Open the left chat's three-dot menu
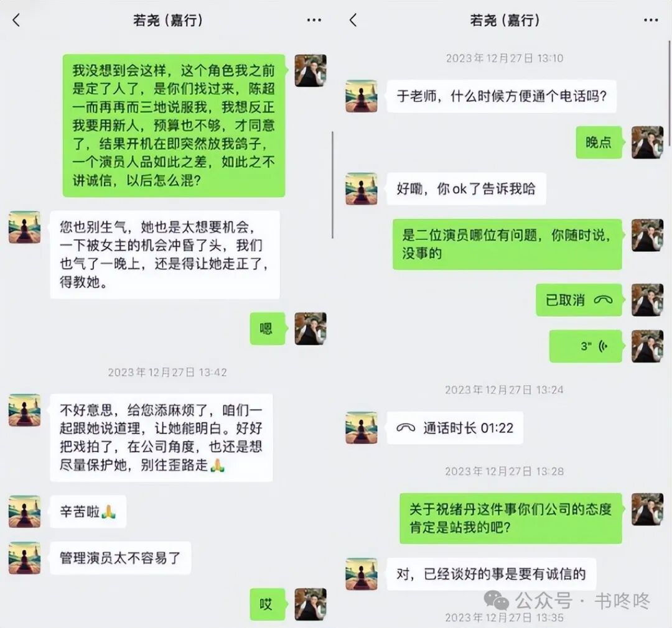This screenshot has width=672, height=628. (314, 20)
